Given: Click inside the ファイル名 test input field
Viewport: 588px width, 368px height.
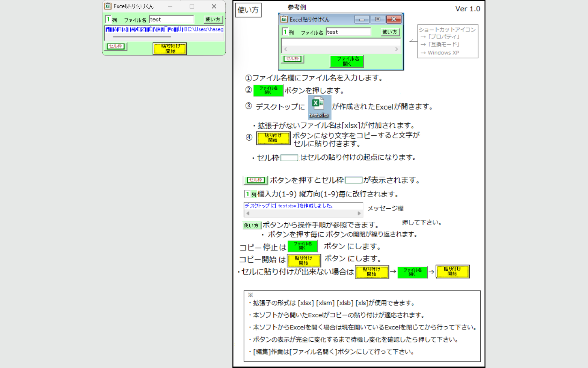Looking at the screenshot, I should (x=171, y=19).
